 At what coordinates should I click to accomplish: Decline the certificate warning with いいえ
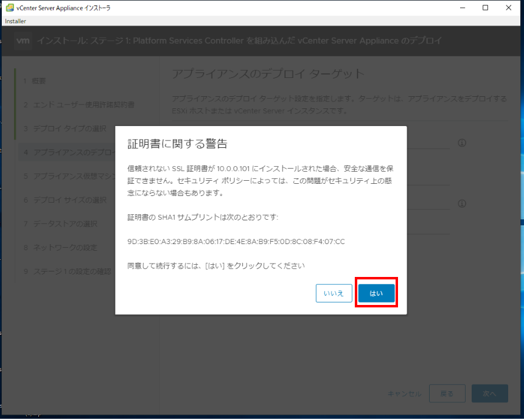(334, 293)
